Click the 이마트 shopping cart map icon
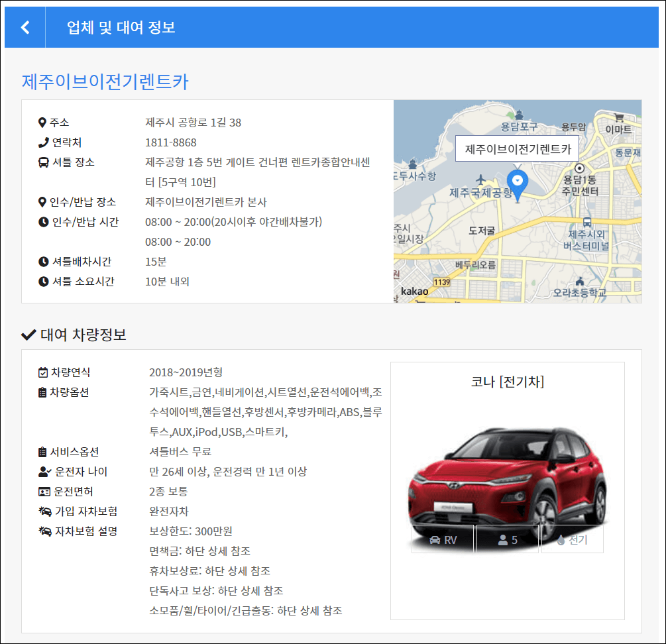666x644 pixels. (x=619, y=117)
